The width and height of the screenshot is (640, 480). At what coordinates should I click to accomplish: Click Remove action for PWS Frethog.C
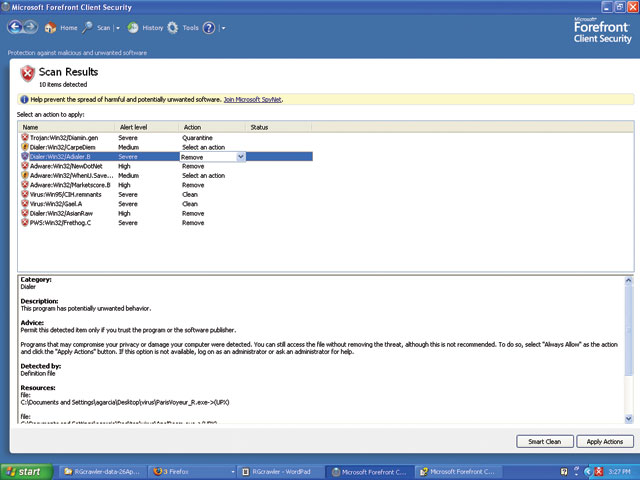coord(193,223)
